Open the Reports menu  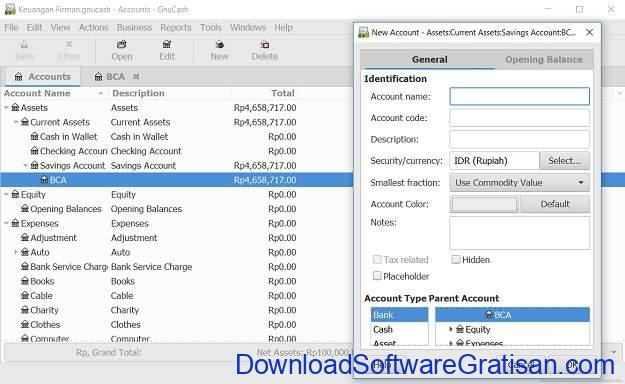[x=176, y=28]
